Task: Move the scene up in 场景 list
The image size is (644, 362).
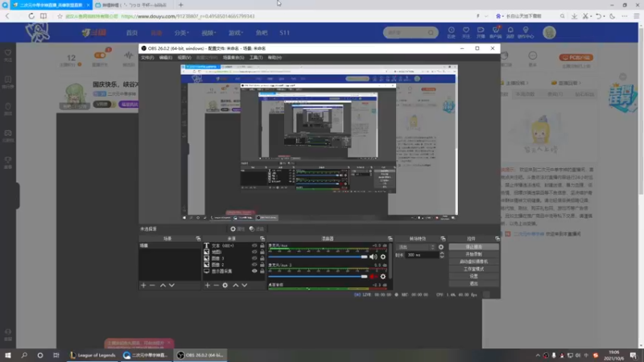Action: tap(163, 286)
